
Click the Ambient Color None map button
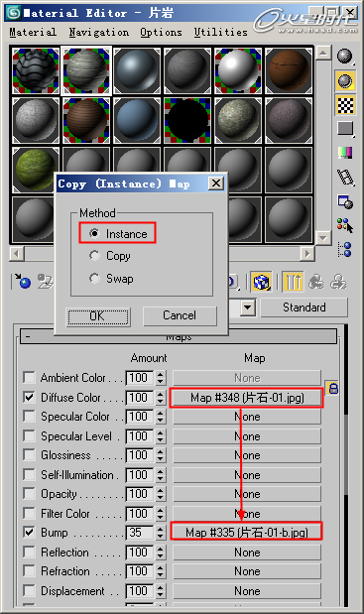(x=247, y=378)
